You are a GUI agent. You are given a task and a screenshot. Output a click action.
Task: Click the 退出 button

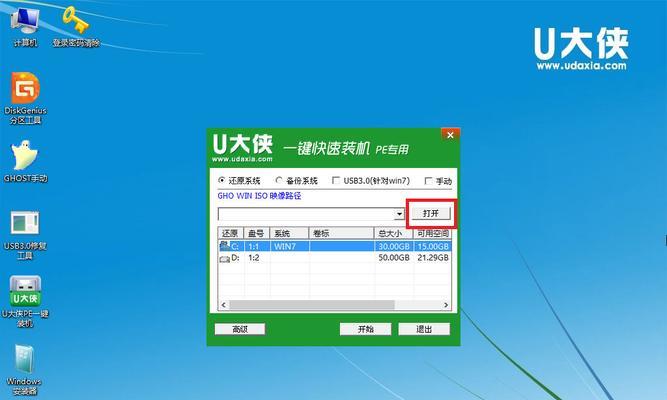[424, 329]
